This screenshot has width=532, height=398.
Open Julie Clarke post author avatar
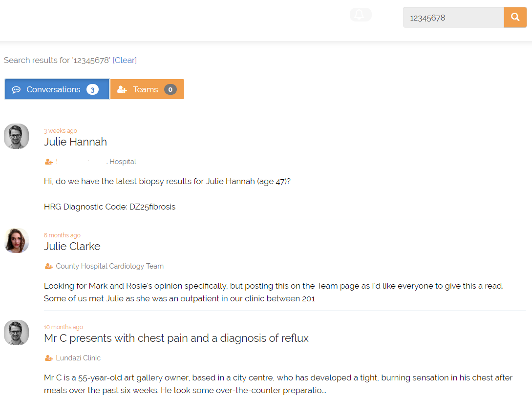16,241
